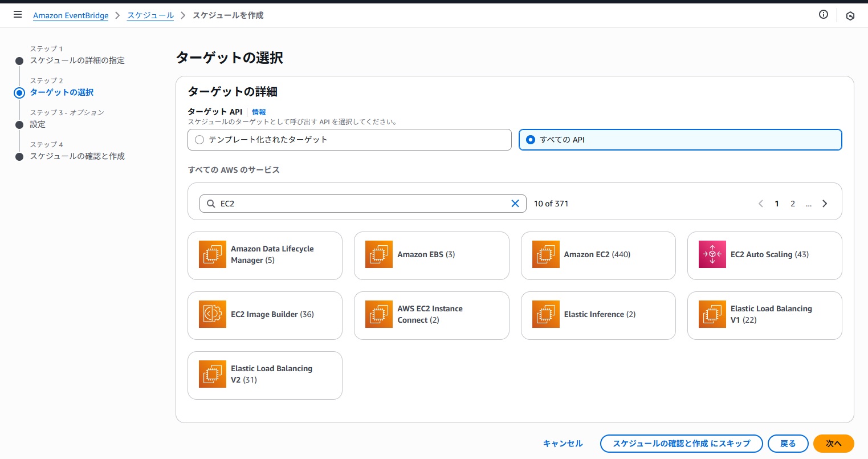Click the hexagon settings icon top right
Viewport: 868px width, 459px height.
click(x=850, y=16)
